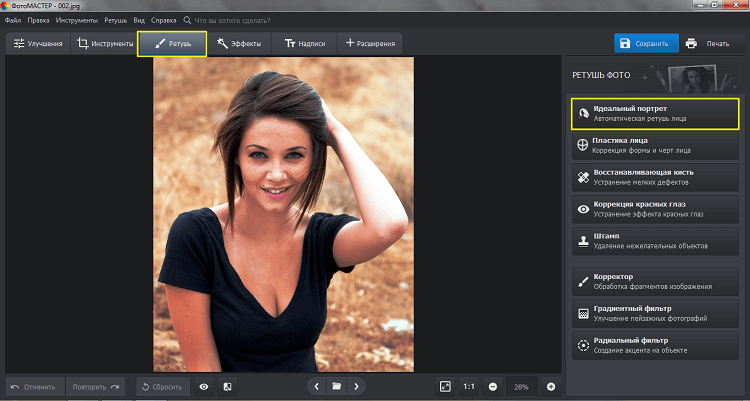Click the Сохранить button
Screen dimensions: 750x401
(x=644, y=44)
